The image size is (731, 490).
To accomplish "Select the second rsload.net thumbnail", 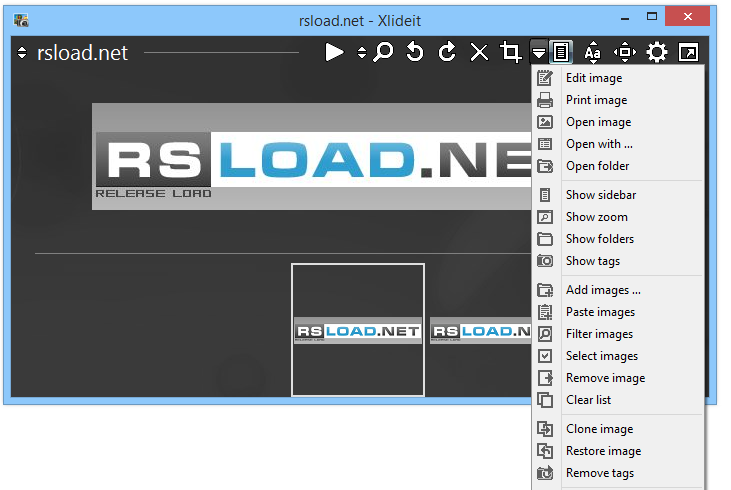I will [x=480, y=330].
